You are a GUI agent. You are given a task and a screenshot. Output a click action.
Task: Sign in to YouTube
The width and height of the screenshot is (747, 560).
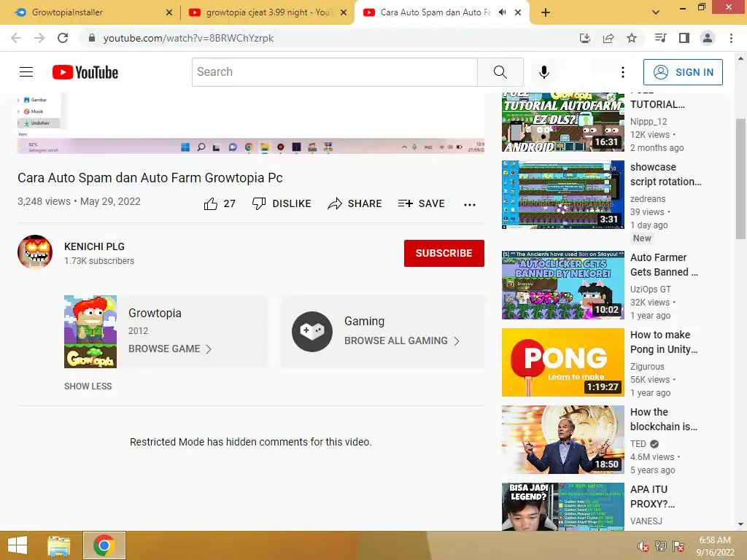point(683,72)
